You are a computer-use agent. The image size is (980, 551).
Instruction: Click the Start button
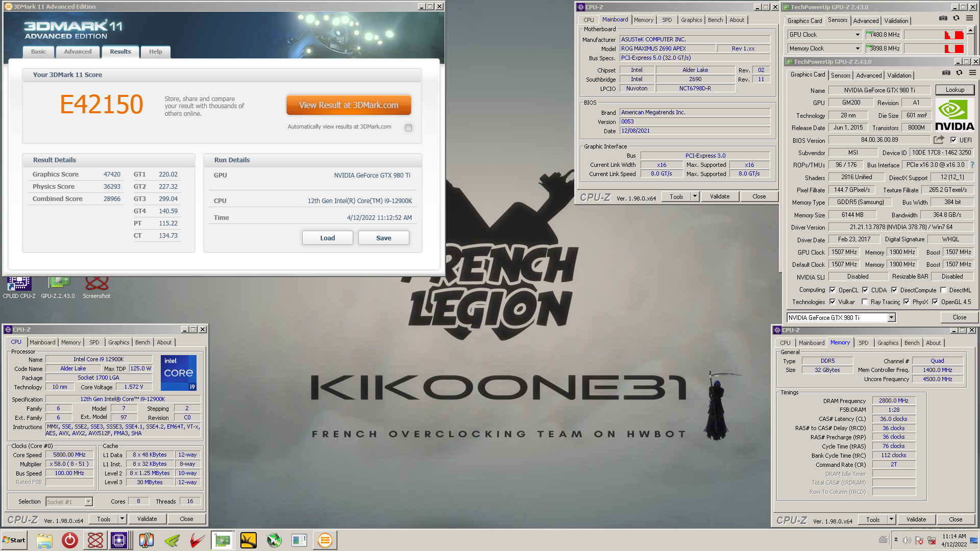[14, 540]
